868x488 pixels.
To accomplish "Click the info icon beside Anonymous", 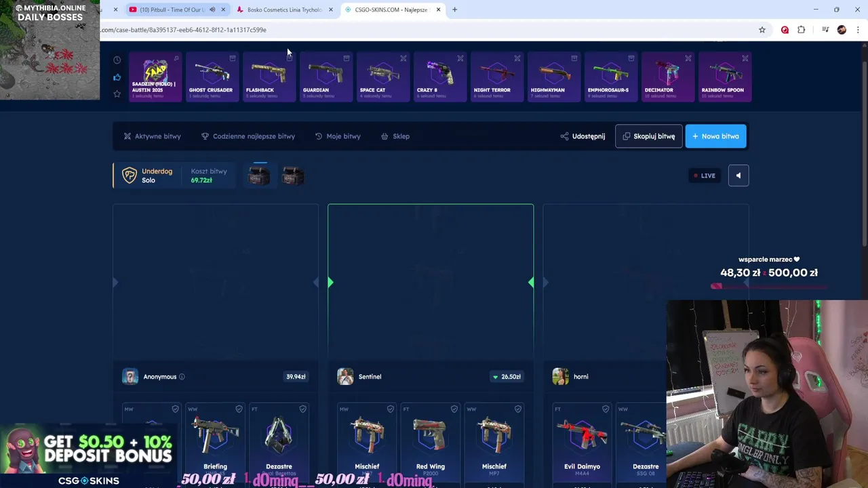I will click(182, 377).
